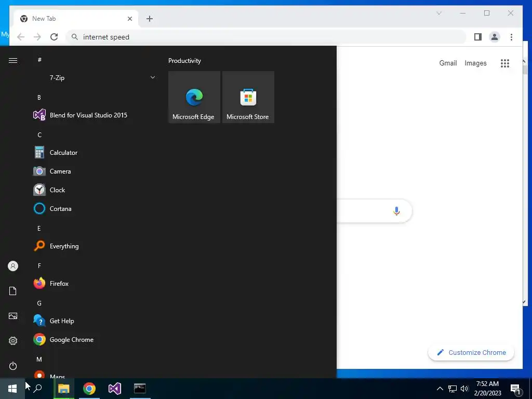Screen dimensions: 532x399
Task: Open Chrome tab search chevron
Action: tap(438, 13)
